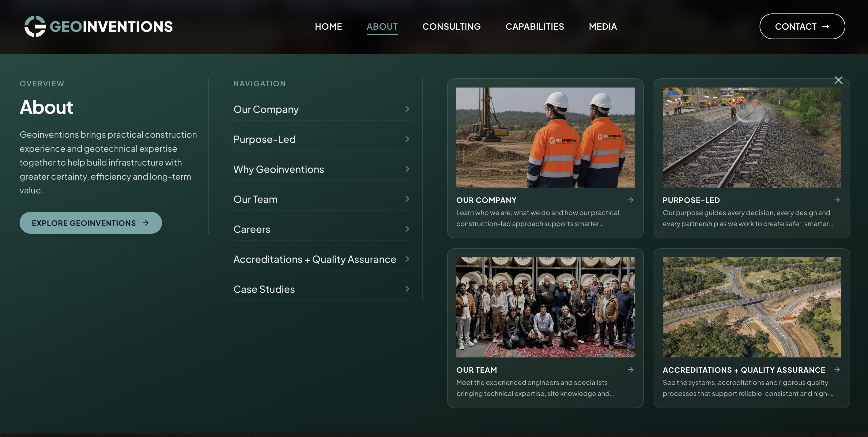Click the Our Team group photo

[x=545, y=307]
